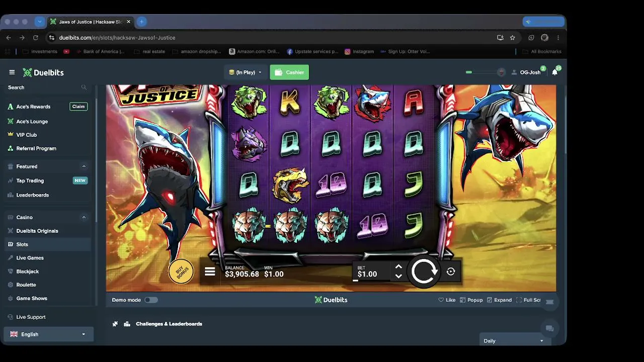The width and height of the screenshot is (644, 362).
Task: Open a new browser tab
Action: [x=142, y=22]
